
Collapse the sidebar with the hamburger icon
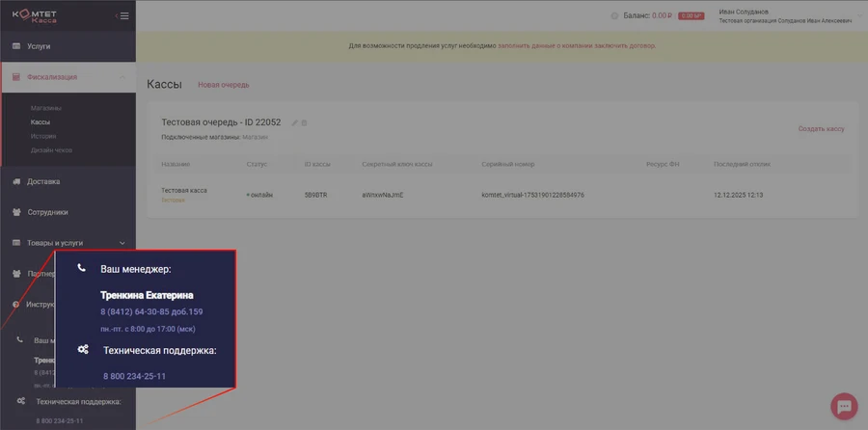pyautogui.click(x=122, y=15)
